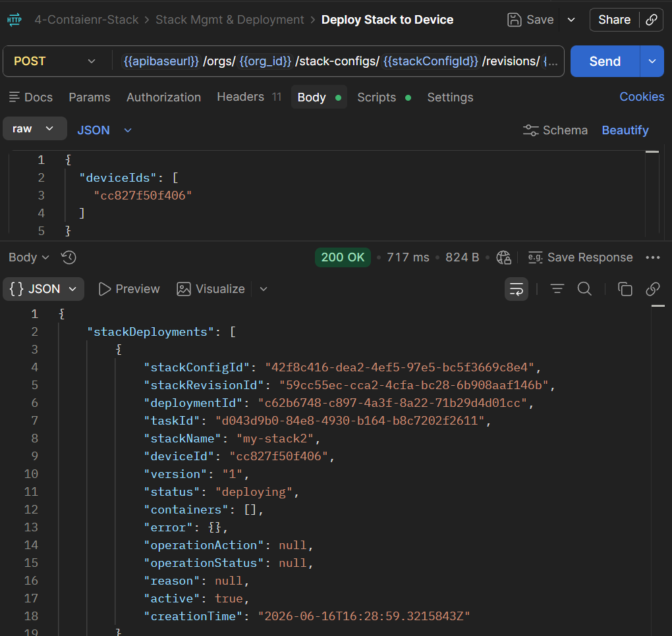Image resolution: width=672 pixels, height=636 pixels.
Task: Expand the Visualize options chevron
Action: [x=264, y=289]
